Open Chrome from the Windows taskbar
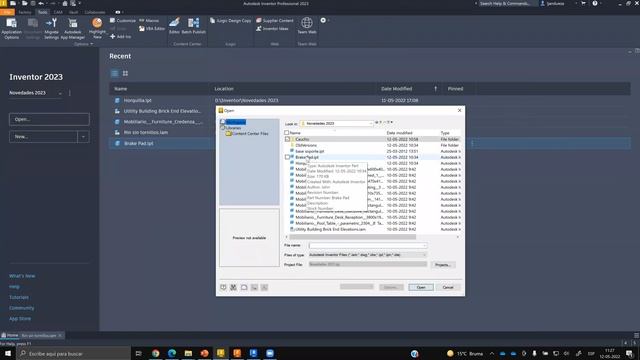 coord(156,353)
